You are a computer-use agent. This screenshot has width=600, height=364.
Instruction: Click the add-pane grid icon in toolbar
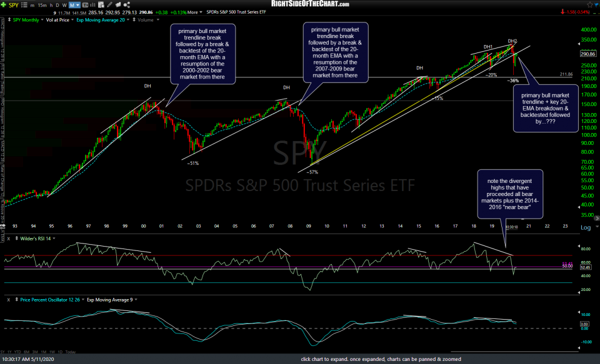pos(101,4)
